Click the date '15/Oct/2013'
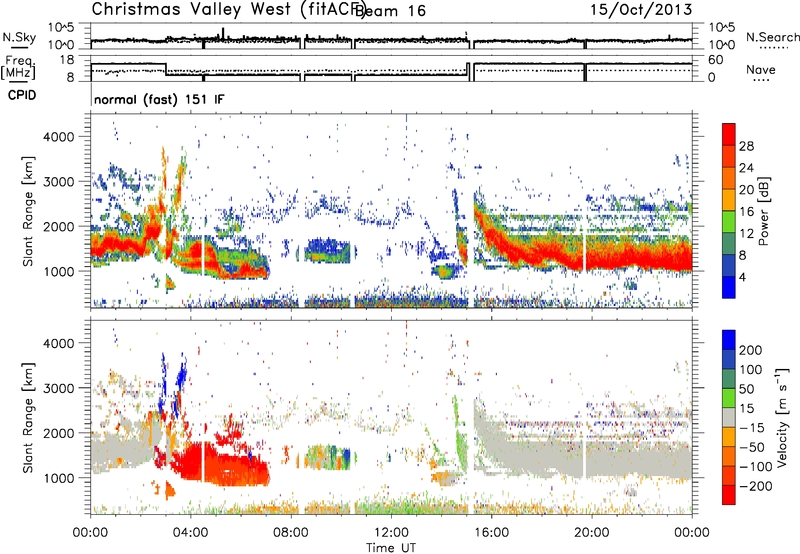Image resolution: width=800 pixels, height=554 pixels. point(641,9)
